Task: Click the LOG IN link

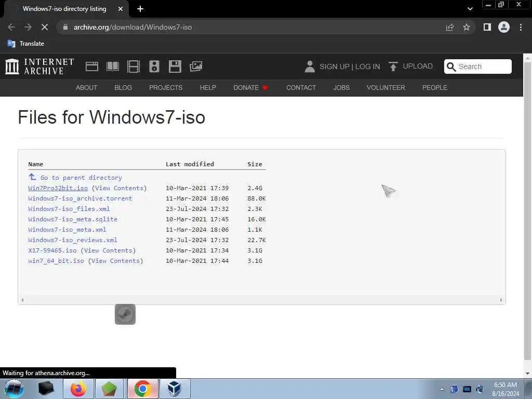Action: tap(368, 66)
